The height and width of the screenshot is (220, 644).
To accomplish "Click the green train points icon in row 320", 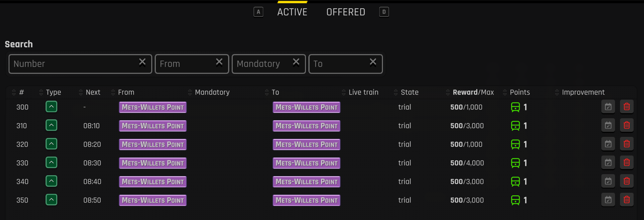I will point(515,144).
